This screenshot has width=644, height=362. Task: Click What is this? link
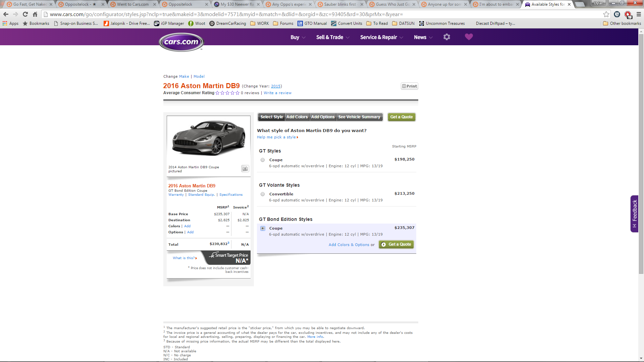pos(184,258)
